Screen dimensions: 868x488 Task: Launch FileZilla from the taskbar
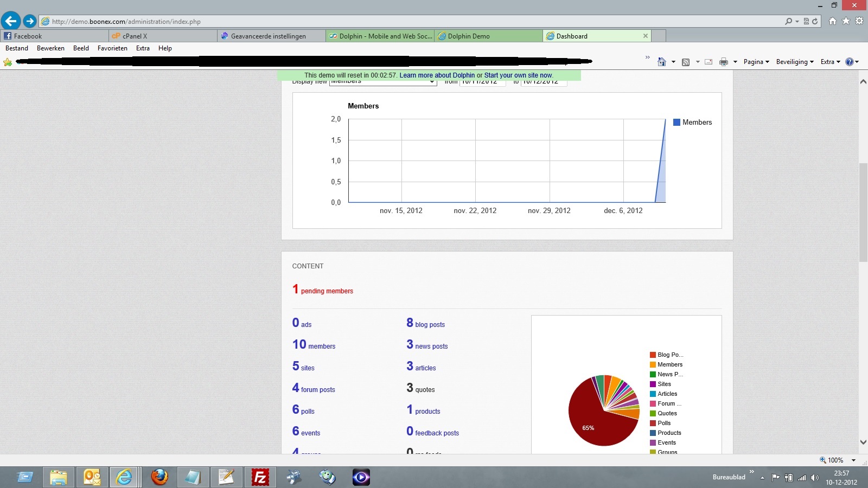point(260,477)
